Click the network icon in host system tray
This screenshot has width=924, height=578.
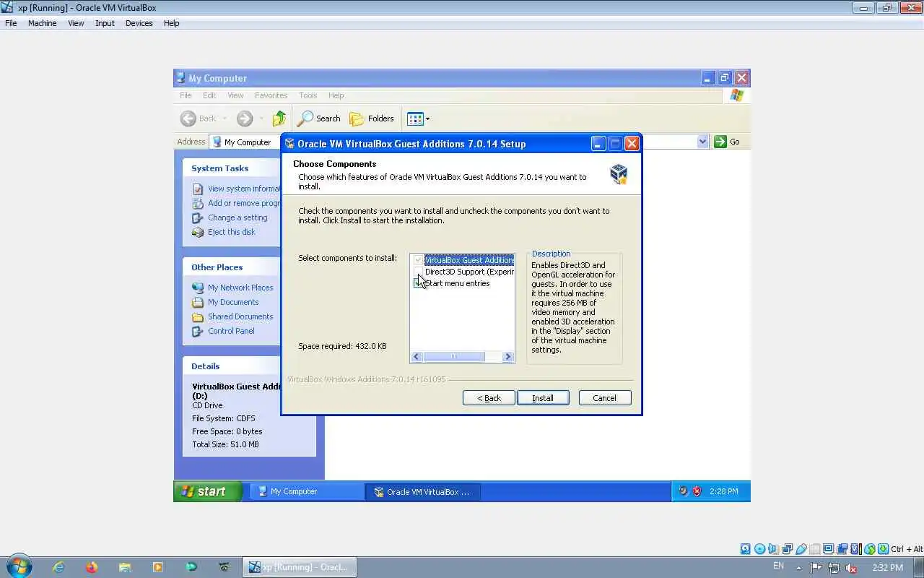tap(834, 568)
